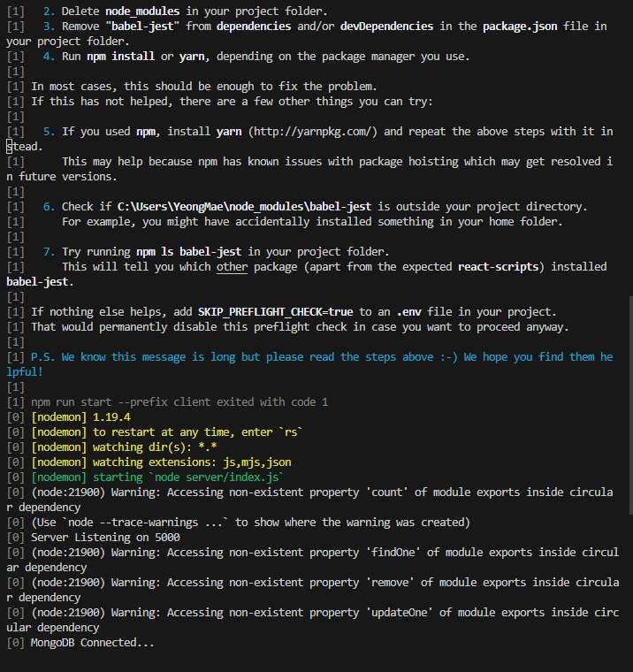Click 'This may help because npm has' line
Viewport: 633px width, 672px height.
[x=309, y=169]
